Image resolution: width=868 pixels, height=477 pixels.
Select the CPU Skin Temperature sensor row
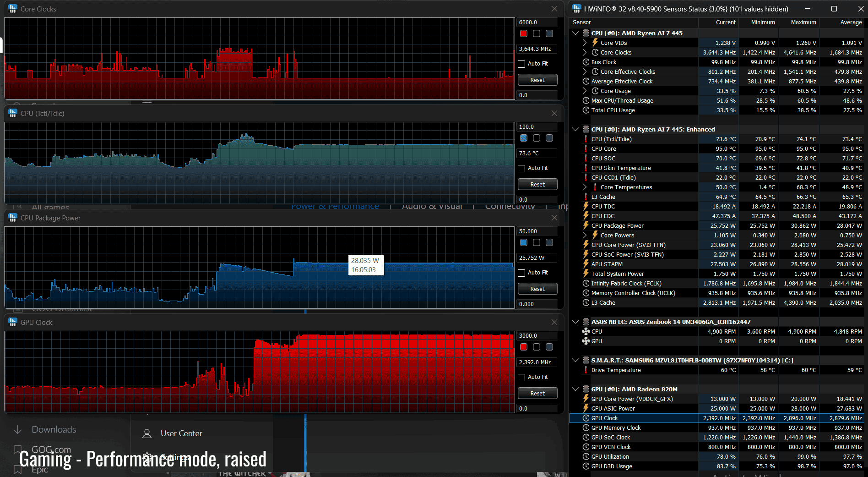[x=716, y=168]
